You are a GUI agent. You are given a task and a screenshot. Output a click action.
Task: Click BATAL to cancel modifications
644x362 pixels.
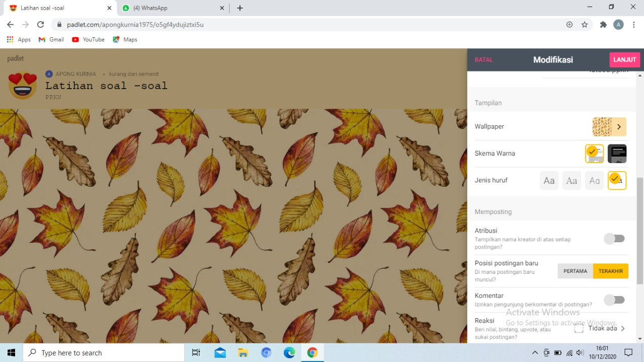[x=484, y=59]
